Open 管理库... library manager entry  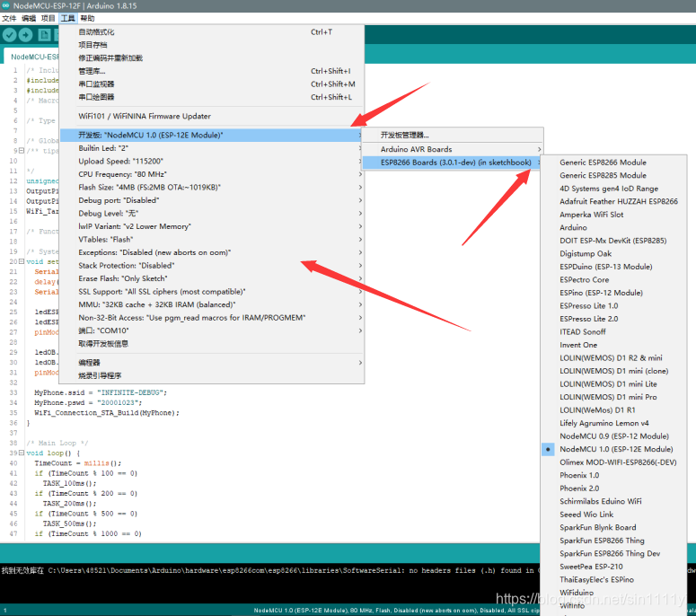(212, 71)
